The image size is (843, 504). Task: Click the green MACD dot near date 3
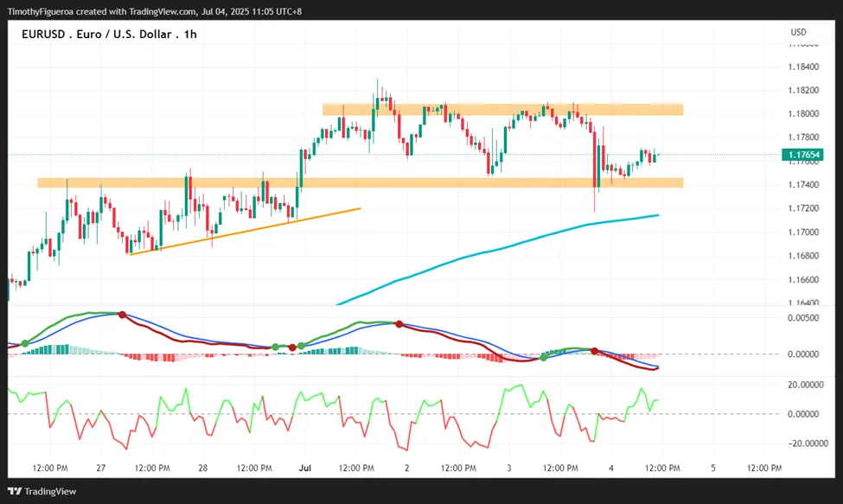coord(544,357)
